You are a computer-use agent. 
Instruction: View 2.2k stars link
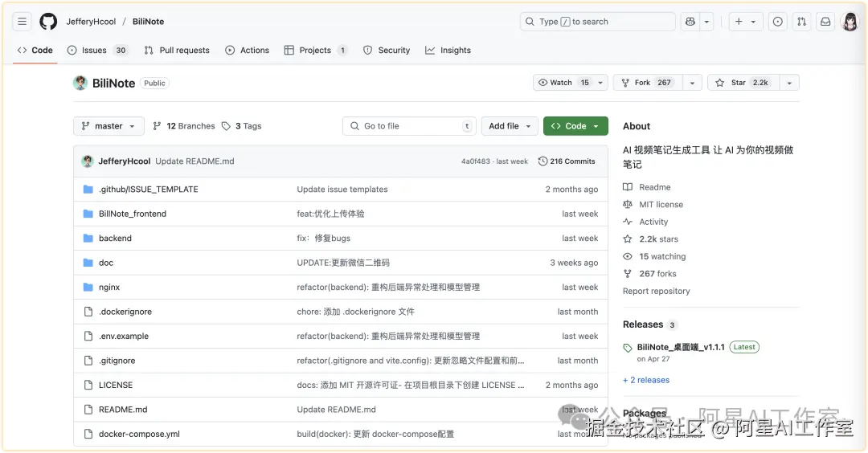pyautogui.click(x=650, y=239)
